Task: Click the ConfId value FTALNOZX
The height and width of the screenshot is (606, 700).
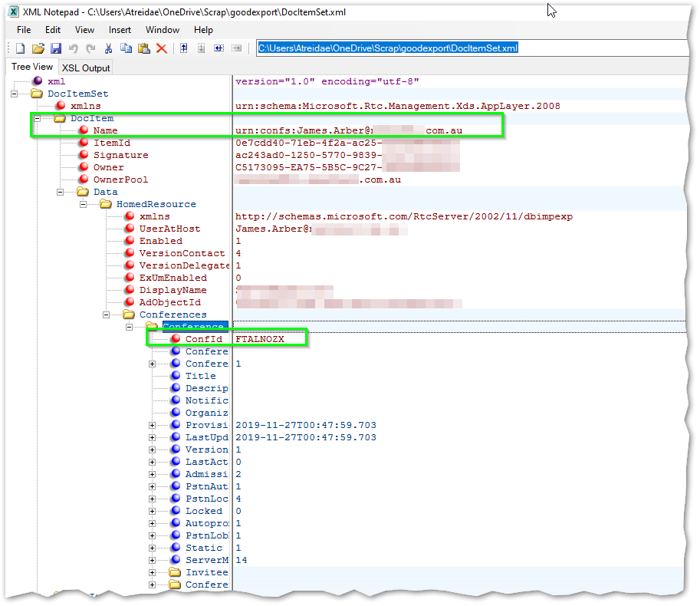Action: coord(260,339)
